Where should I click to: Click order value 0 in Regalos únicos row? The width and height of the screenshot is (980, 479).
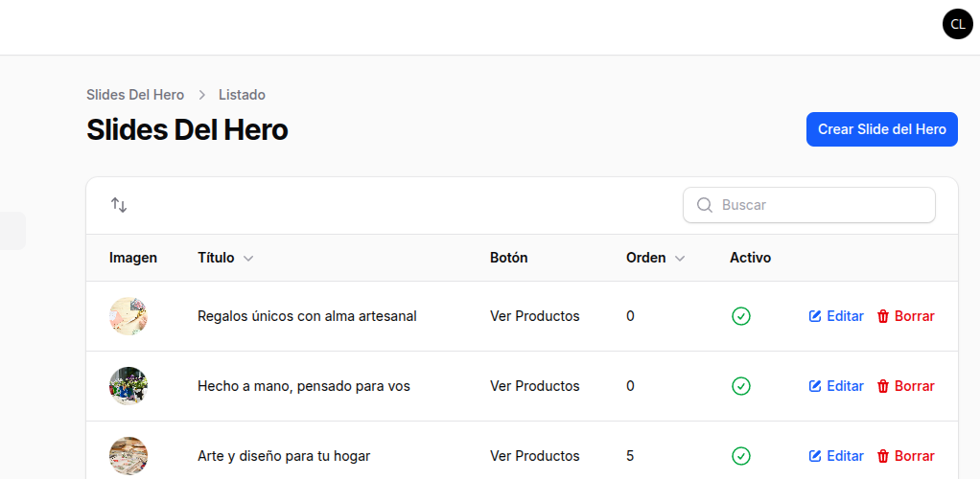tap(630, 316)
